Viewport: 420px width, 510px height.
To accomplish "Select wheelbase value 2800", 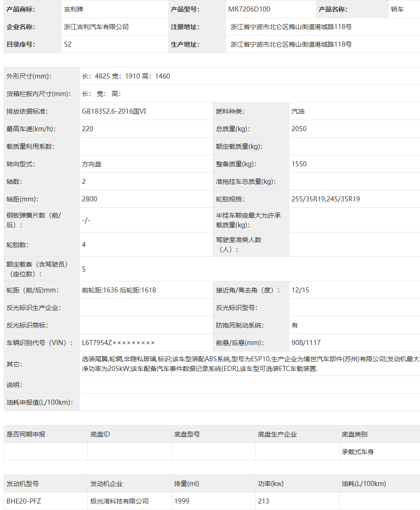I will click(90, 199).
